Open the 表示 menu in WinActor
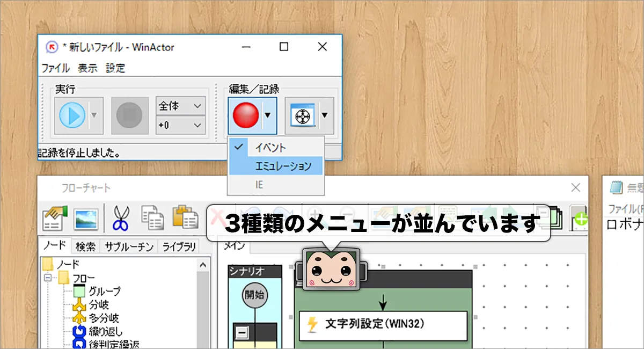Image resolution: width=644 pixels, height=349 pixels. click(x=87, y=68)
